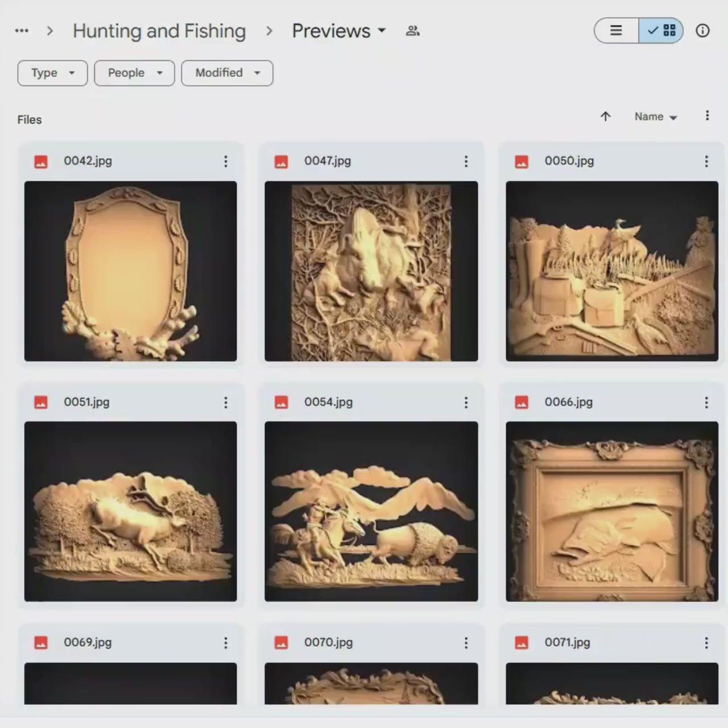Open the breadcrumb ellipsis menu
The height and width of the screenshot is (728, 728).
[22, 31]
